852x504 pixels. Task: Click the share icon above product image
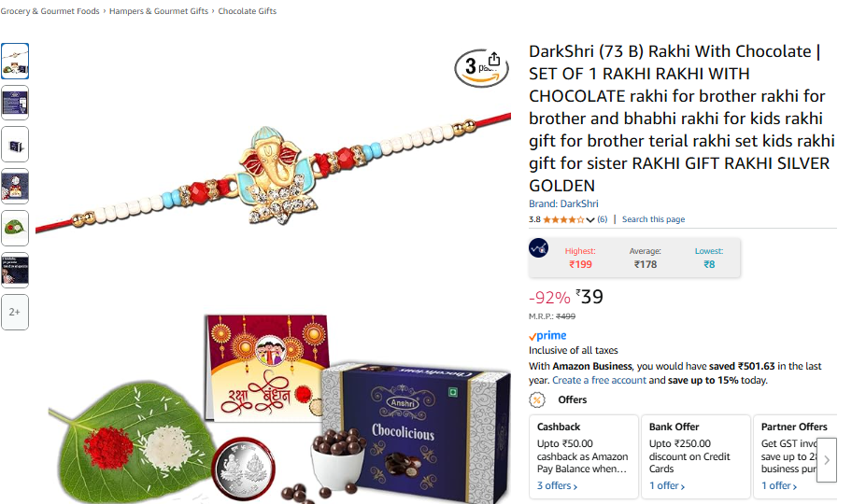(x=493, y=59)
